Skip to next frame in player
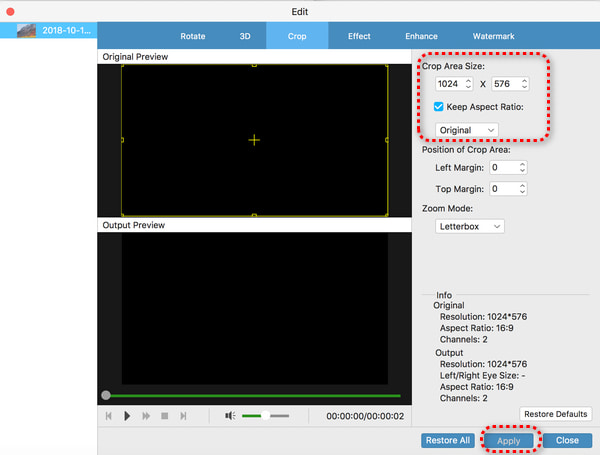 [x=183, y=416]
